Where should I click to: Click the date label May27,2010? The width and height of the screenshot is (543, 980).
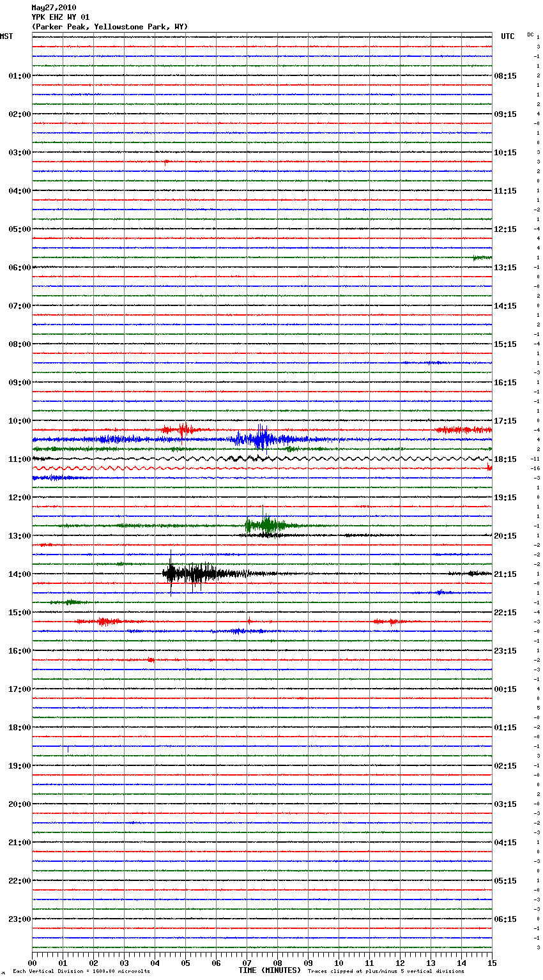(x=54, y=8)
